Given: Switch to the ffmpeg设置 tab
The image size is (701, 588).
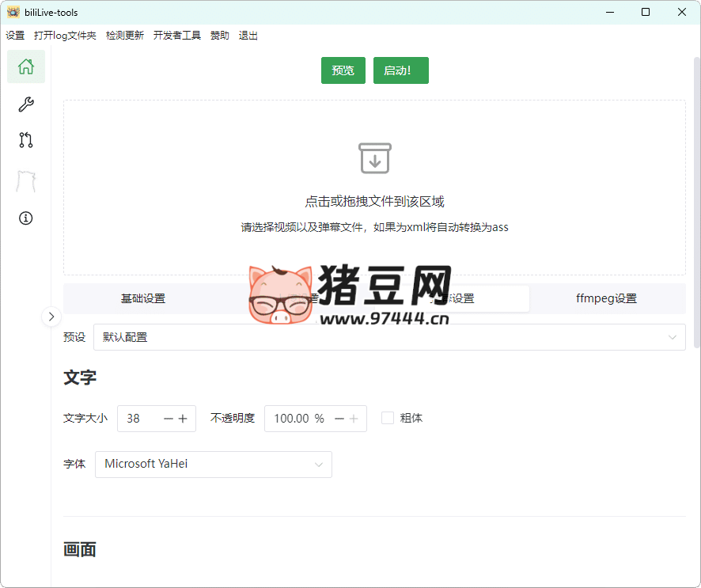Looking at the screenshot, I should [x=605, y=298].
